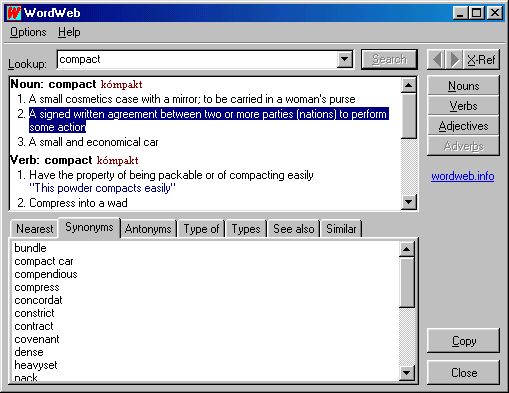509x393 pixels.
Task: Click the X-Ref button
Action: pos(481,60)
